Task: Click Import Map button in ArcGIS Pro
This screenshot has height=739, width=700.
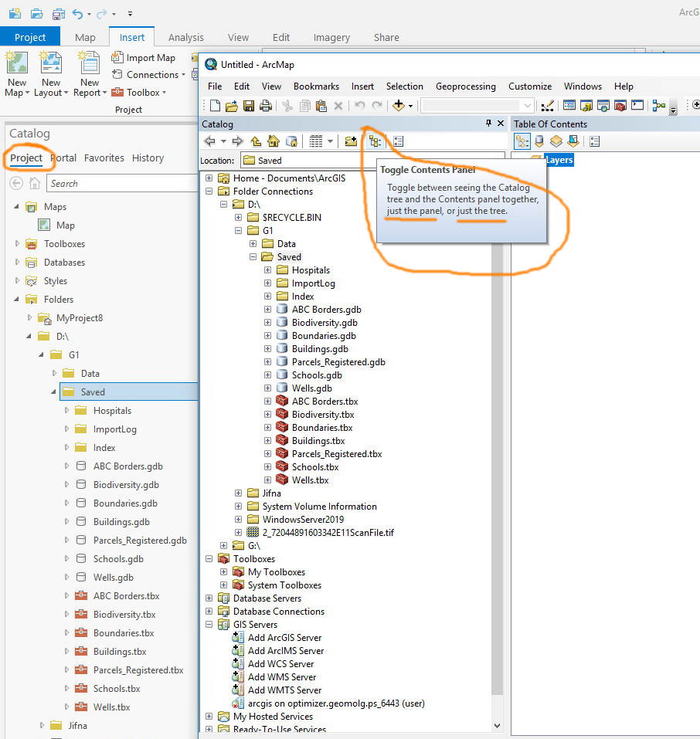Action: (x=143, y=57)
